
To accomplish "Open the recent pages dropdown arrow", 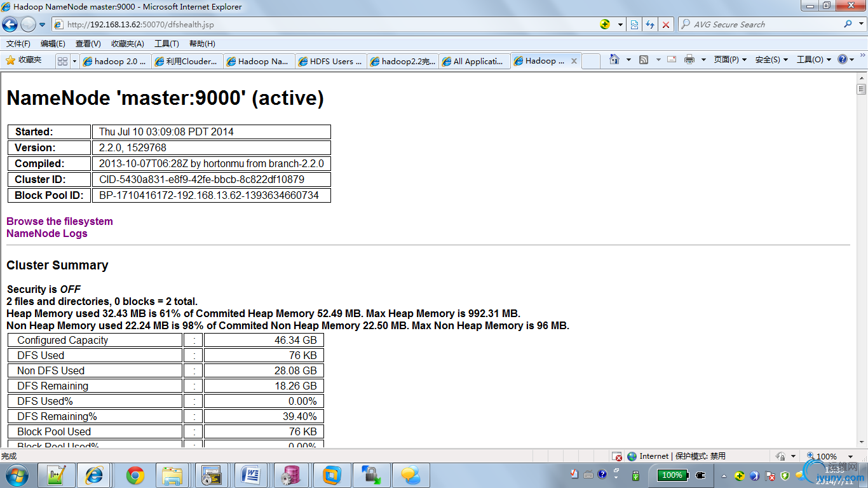I will [x=43, y=25].
